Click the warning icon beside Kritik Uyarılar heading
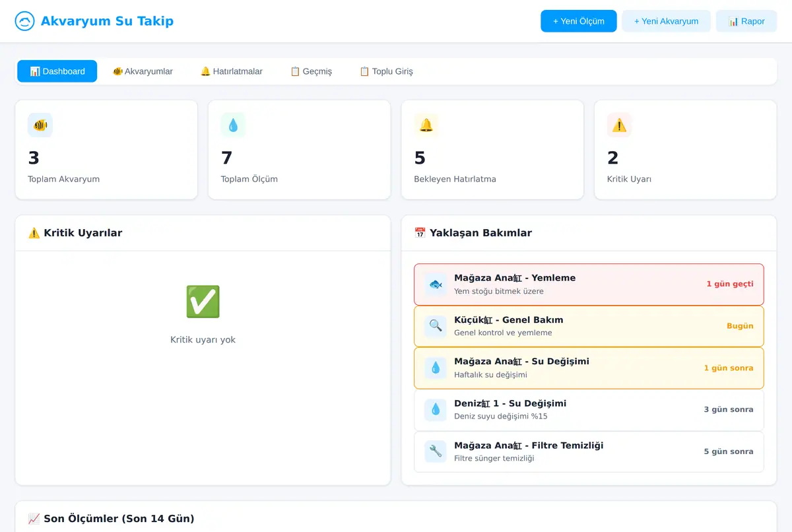 coord(34,233)
